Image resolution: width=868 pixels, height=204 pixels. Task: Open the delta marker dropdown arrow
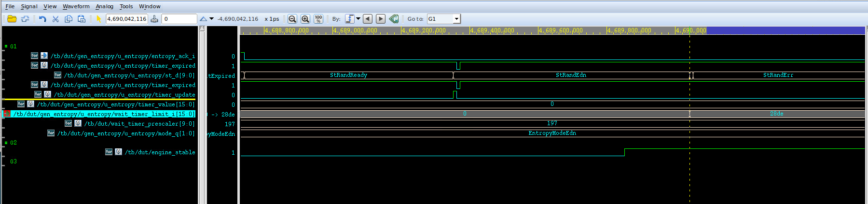point(211,19)
